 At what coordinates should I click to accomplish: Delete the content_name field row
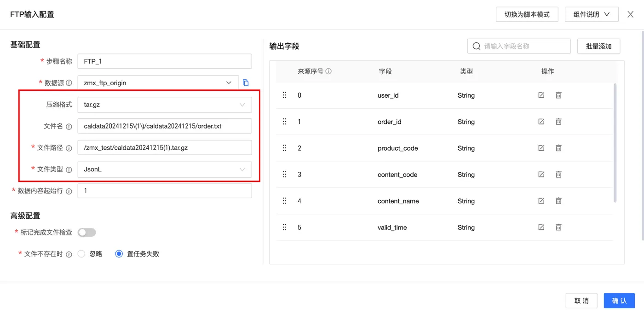558,201
